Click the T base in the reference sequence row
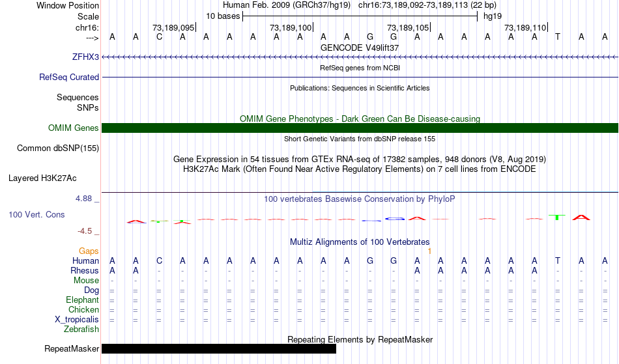 point(557,37)
